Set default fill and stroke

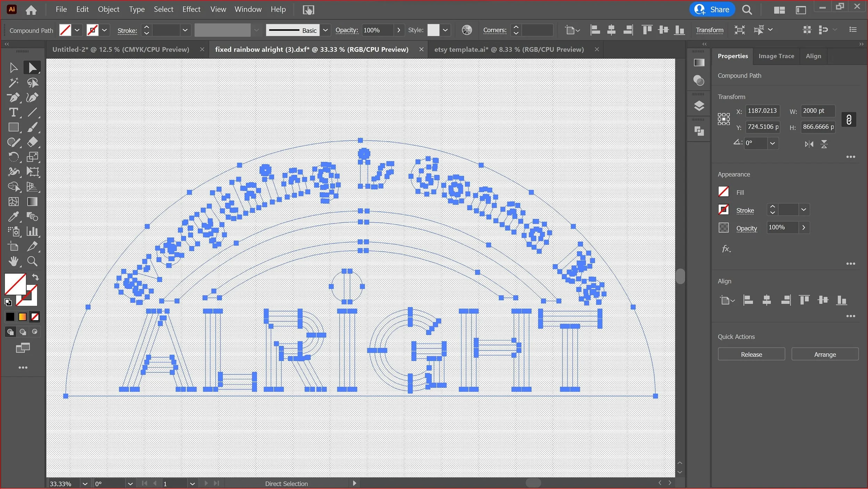point(8,302)
